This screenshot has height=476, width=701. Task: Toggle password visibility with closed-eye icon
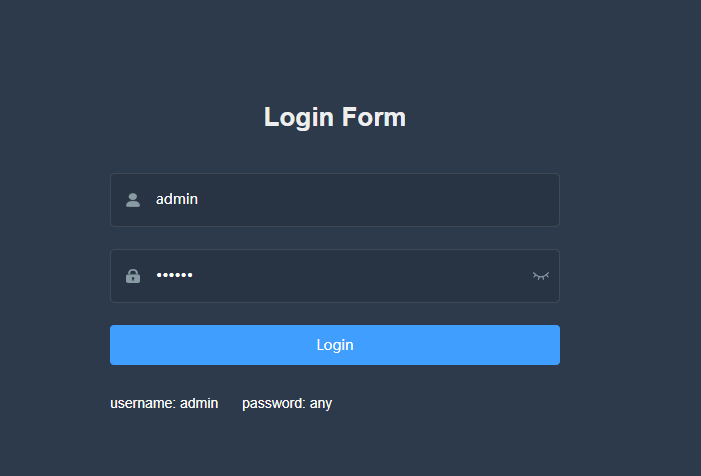pyautogui.click(x=541, y=275)
